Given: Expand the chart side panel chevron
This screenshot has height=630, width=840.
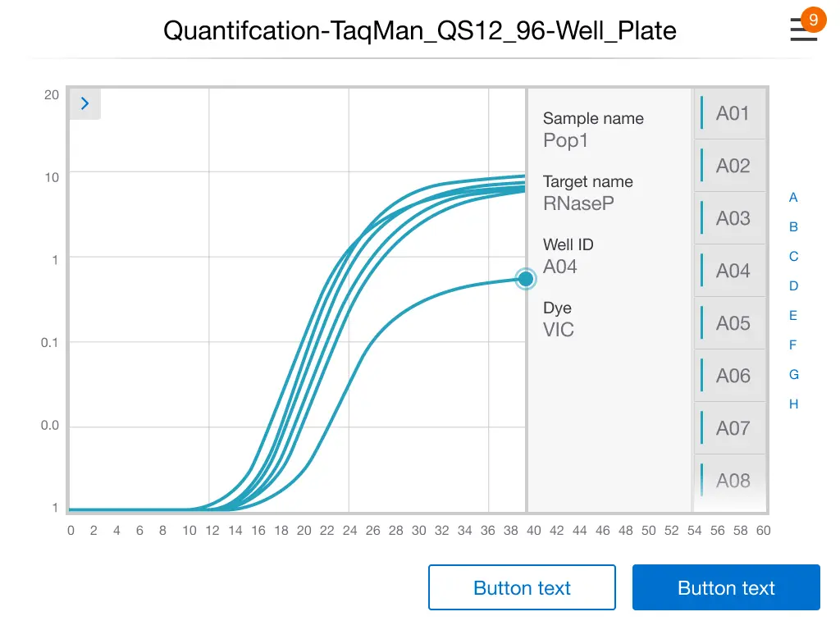Looking at the screenshot, I should point(84,104).
